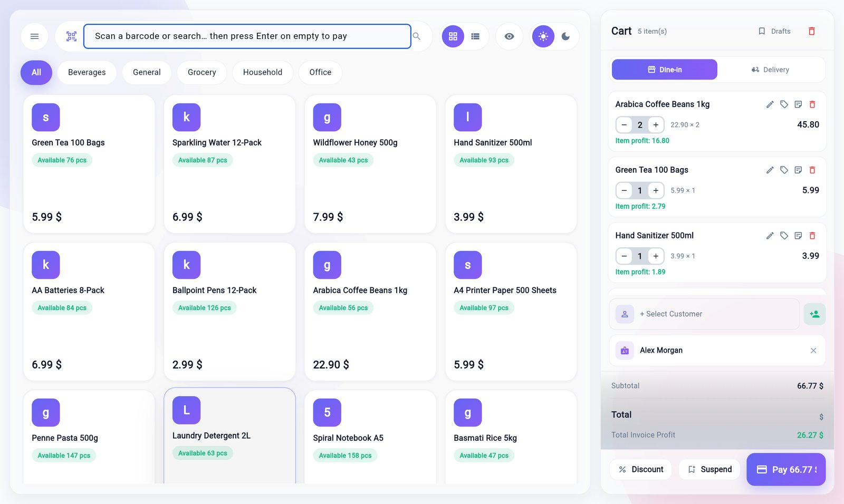Filter by Household category
The height and width of the screenshot is (504, 844).
click(x=263, y=72)
